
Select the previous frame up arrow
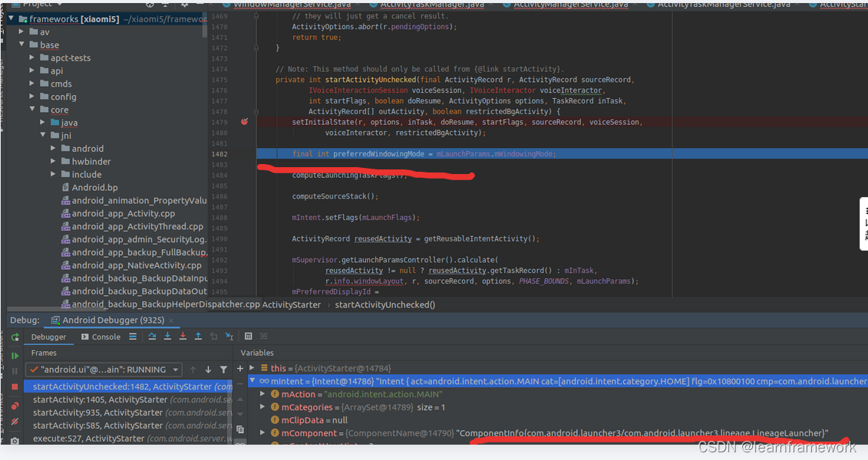[x=193, y=370]
